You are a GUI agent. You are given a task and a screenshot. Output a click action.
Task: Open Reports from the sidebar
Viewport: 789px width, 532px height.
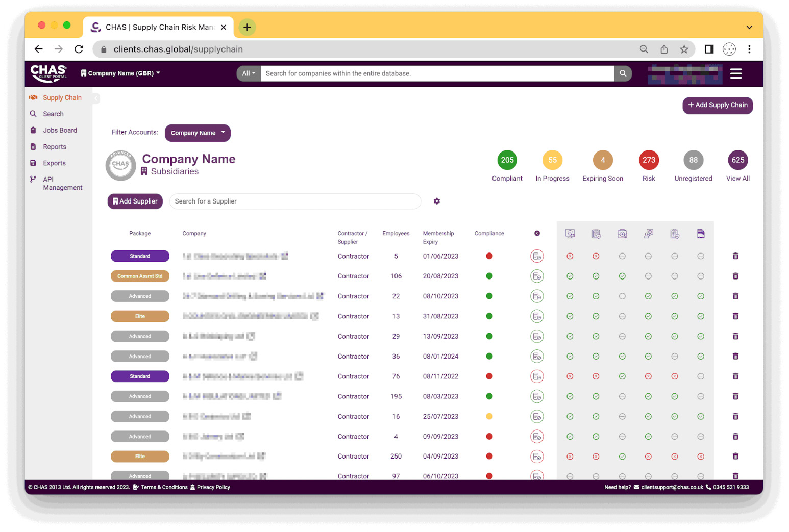[55, 147]
